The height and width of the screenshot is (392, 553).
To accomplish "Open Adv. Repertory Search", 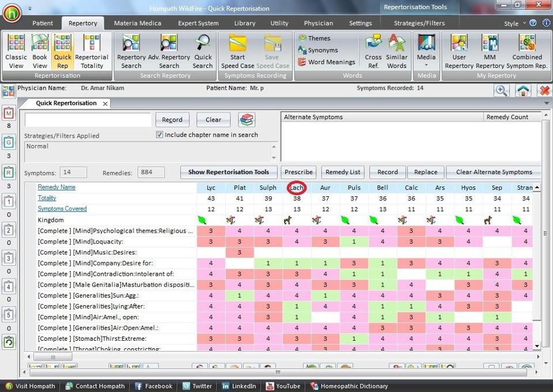I will (169, 51).
